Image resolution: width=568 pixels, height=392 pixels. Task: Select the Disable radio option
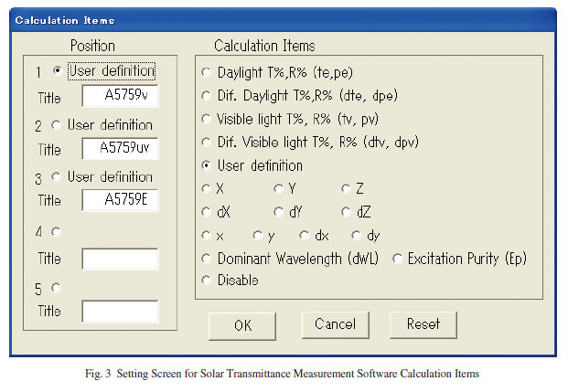pos(206,281)
